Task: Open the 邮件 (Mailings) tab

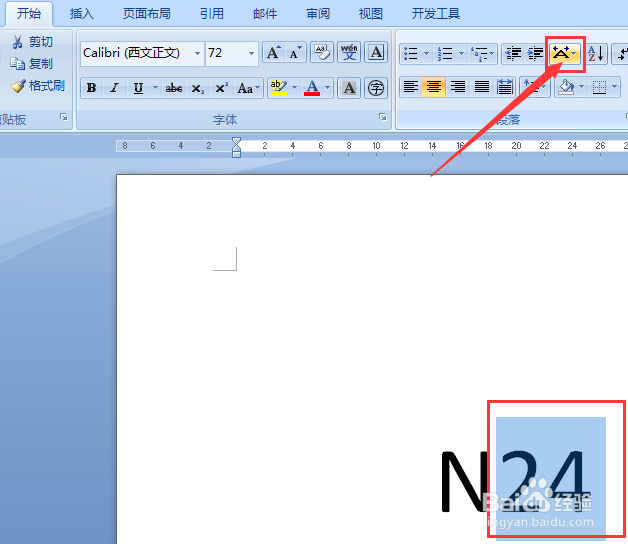Action: tap(265, 14)
